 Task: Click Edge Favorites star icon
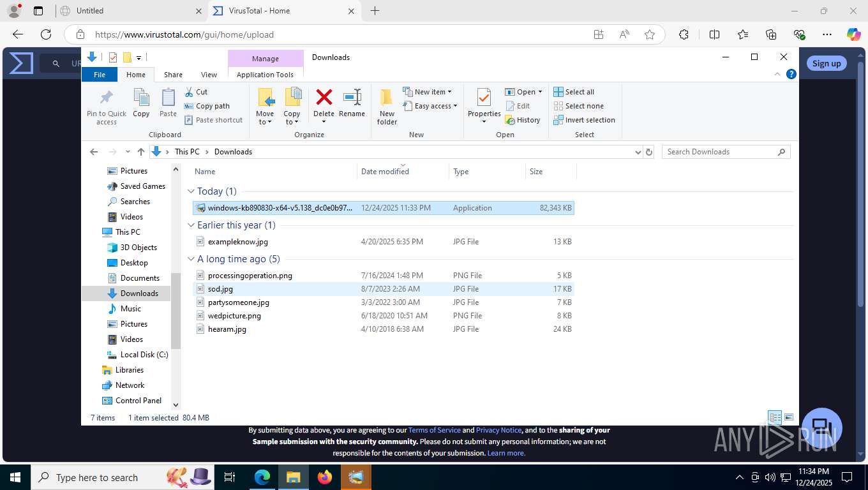650,34
